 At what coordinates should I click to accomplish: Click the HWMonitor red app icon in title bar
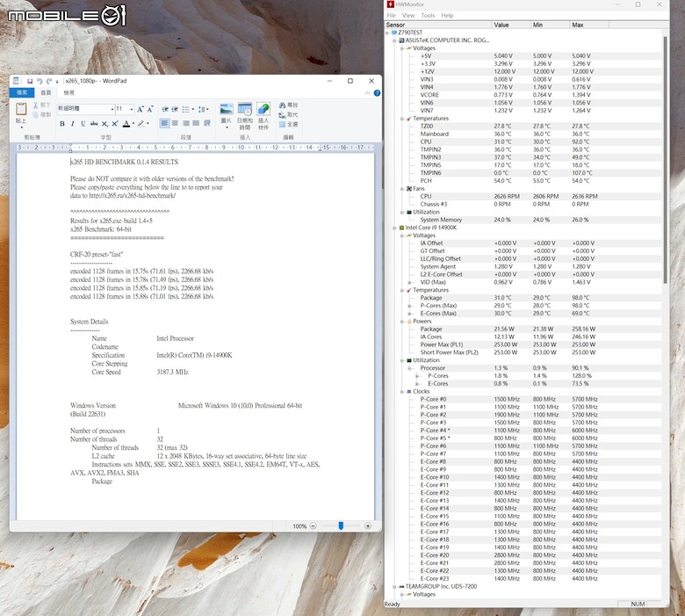tap(391, 4)
